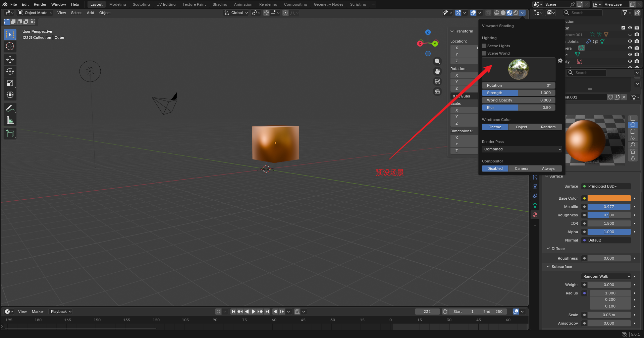Select the Annotate pencil tool
Image resolution: width=644 pixels, height=338 pixels.
click(10, 108)
